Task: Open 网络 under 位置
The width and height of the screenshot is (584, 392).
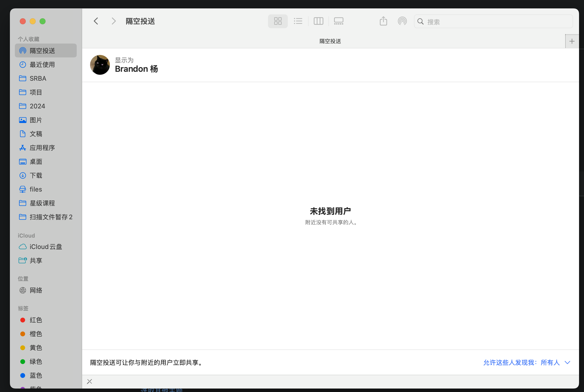Action: [36, 290]
